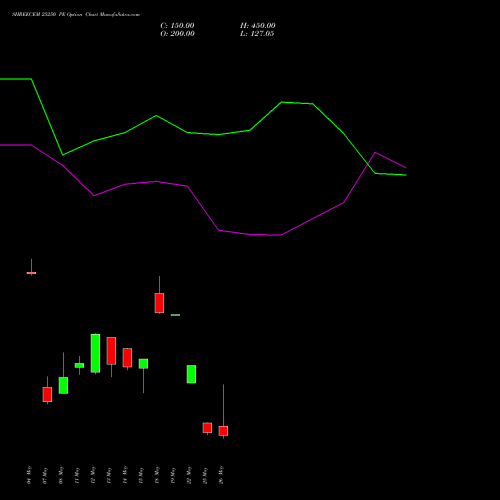
Task: Click the SHREECEM chart title text
Action: point(76,15)
